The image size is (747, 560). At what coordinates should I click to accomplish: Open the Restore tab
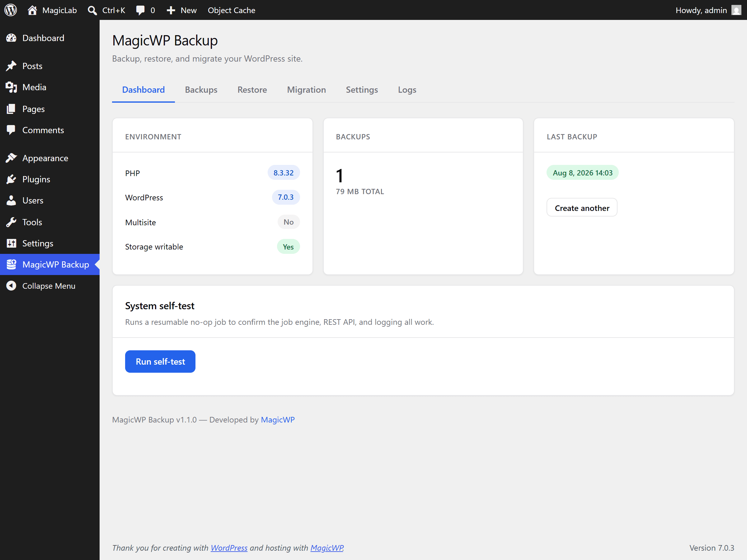pos(252,90)
